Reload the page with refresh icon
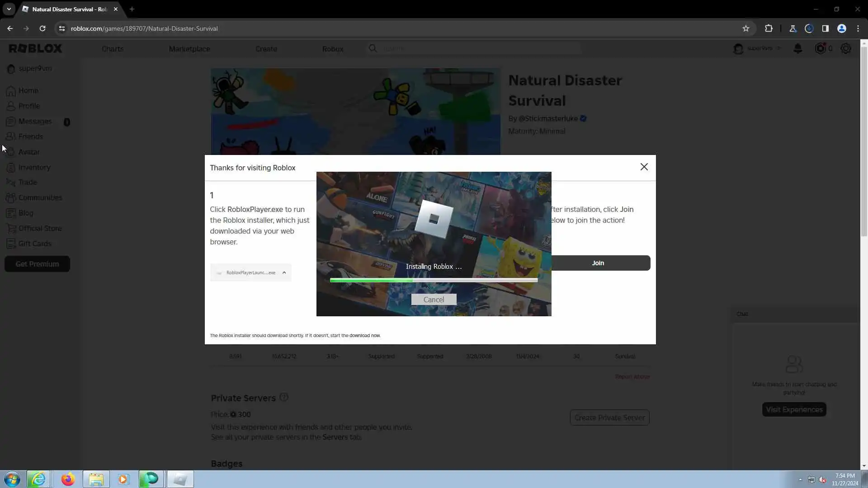This screenshot has height=488, width=868. click(42, 28)
